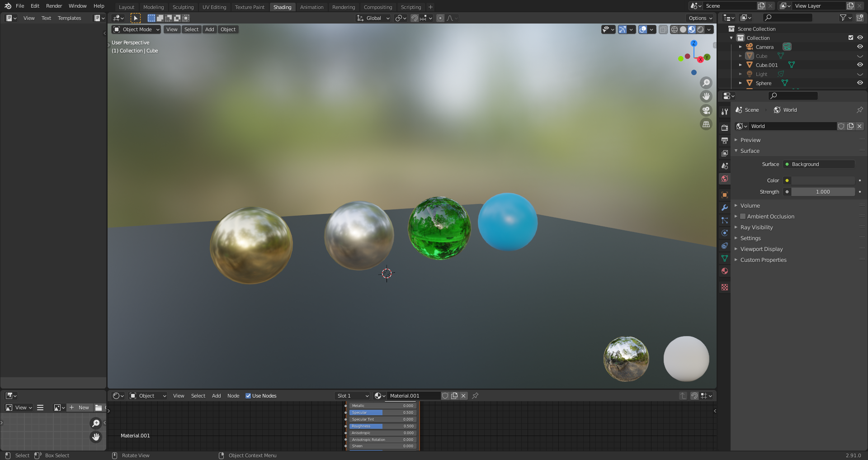Viewport: 868px width, 460px height.
Task: Open the Particles properties tab
Action: click(725, 220)
